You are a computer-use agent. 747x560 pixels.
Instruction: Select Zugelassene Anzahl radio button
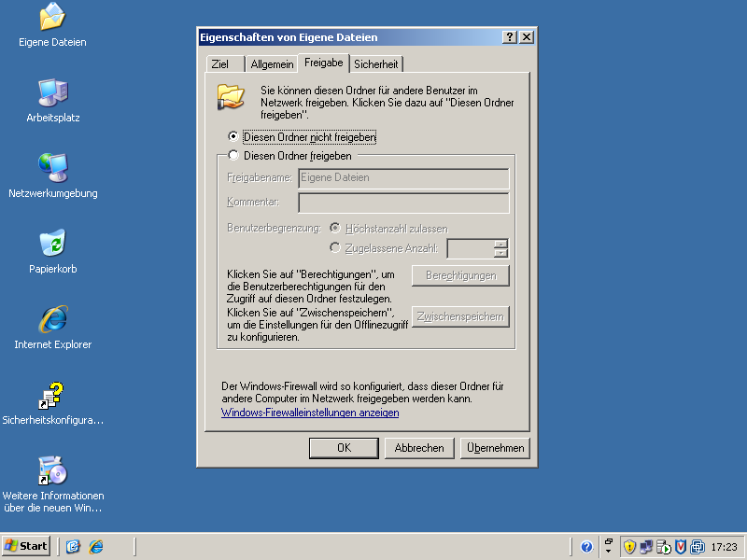335,247
